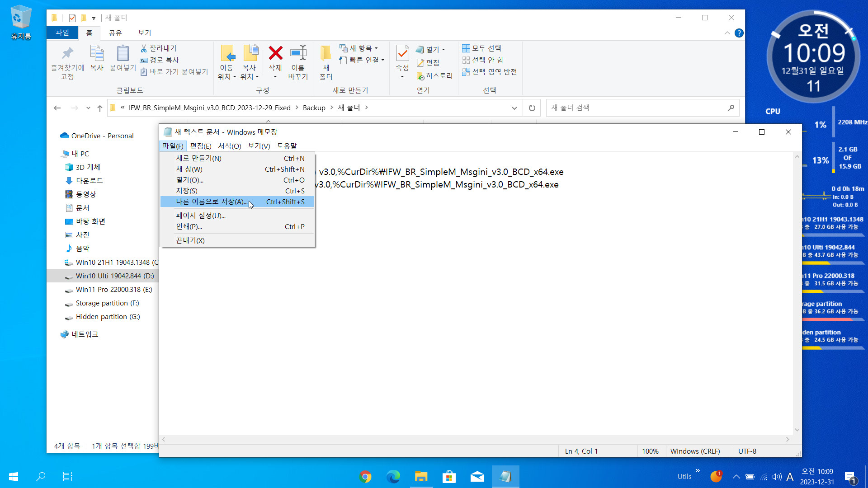
Task: Click Notepad vertical scrollbar down arrow
Action: [797, 430]
